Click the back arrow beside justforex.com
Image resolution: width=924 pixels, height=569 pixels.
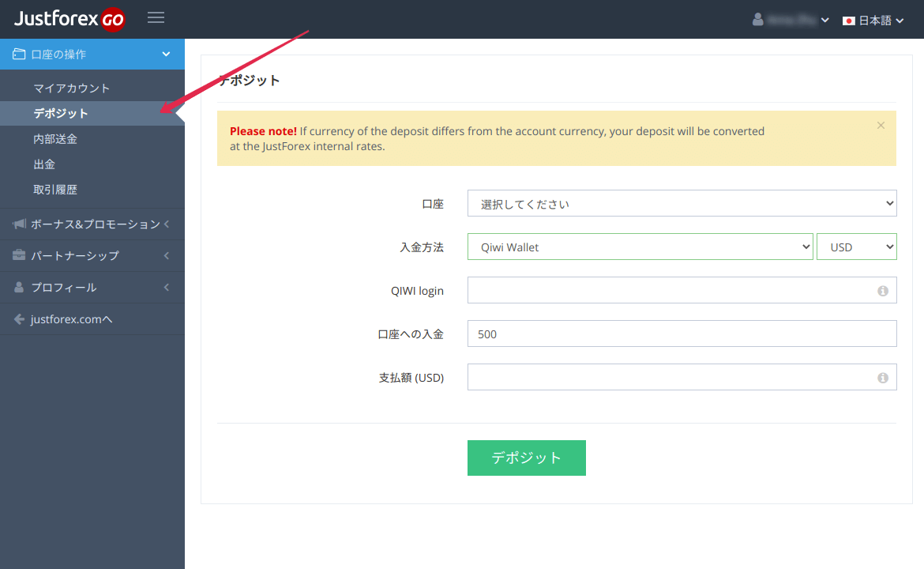click(19, 319)
